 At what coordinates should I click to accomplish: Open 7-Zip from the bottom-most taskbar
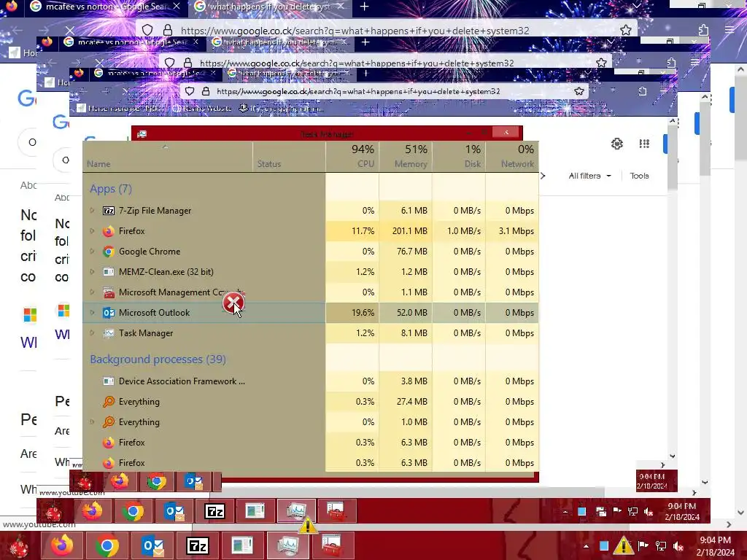(x=197, y=545)
